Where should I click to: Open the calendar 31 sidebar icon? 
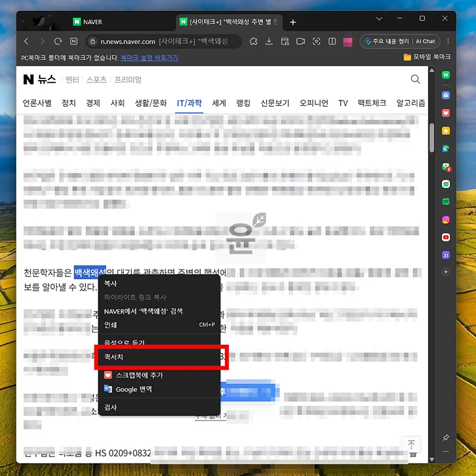pos(445,255)
